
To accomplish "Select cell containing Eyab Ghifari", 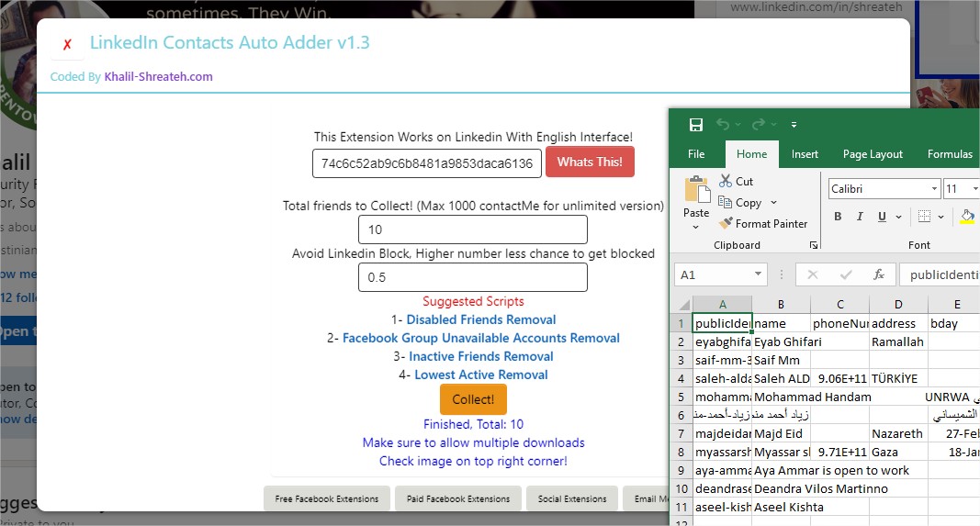I will pos(782,341).
